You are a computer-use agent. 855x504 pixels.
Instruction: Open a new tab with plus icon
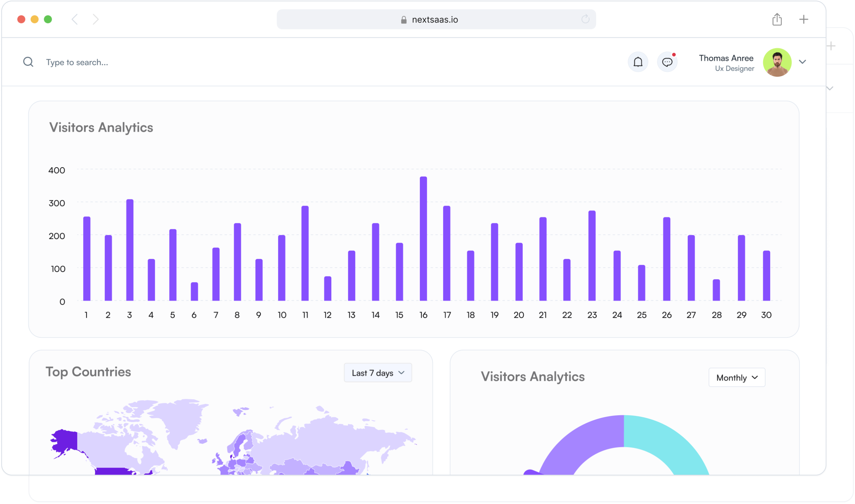tap(803, 19)
